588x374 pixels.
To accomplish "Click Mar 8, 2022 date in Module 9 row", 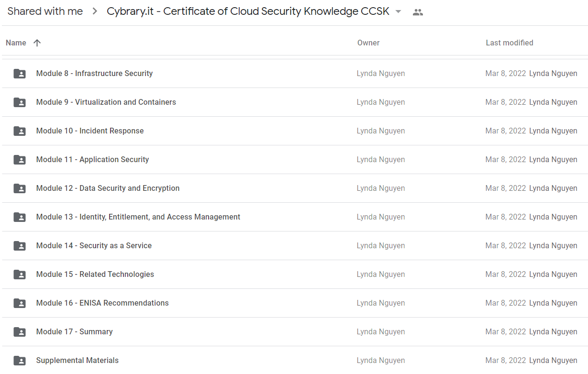I will click(506, 102).
